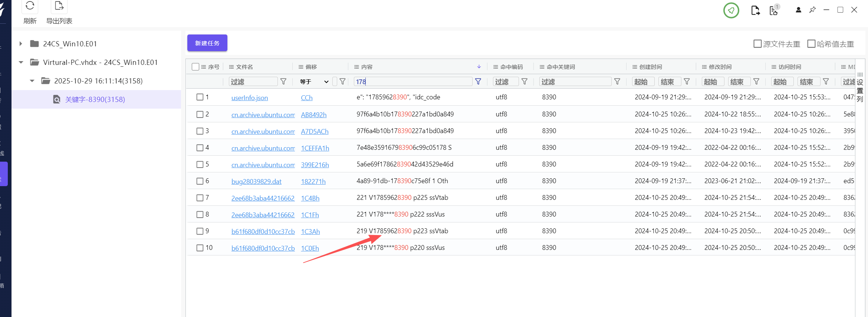Screen dimensions: 868x317
Task: Open the offset link AB8492h
Action: (314, 115)
